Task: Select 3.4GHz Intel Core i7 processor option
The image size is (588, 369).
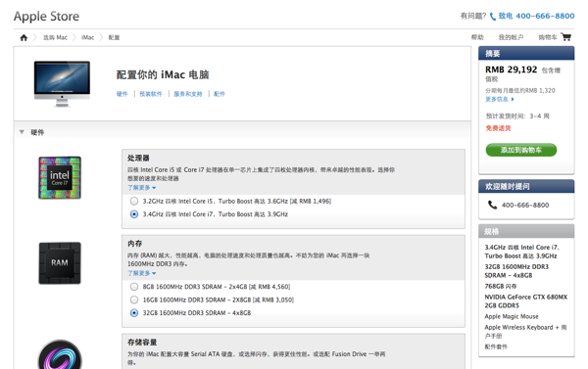Action: click(134, 214)
